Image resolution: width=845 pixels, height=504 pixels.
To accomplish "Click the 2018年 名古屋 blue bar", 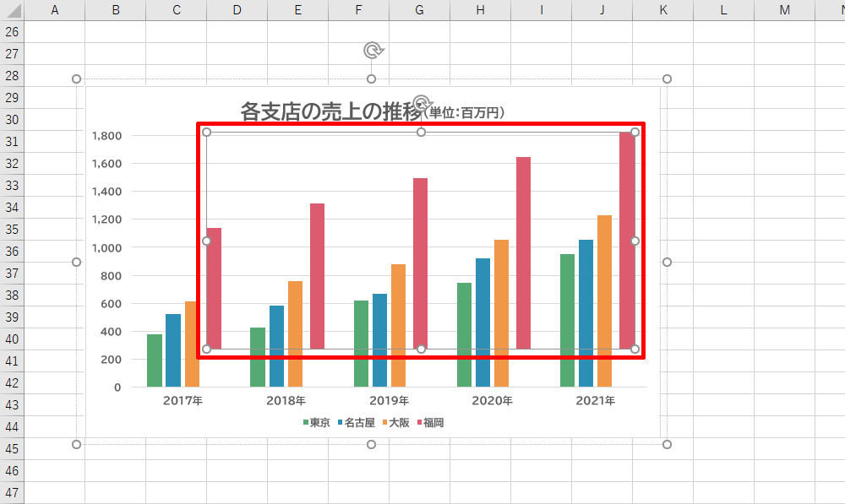I will click(x=276, y=346).
